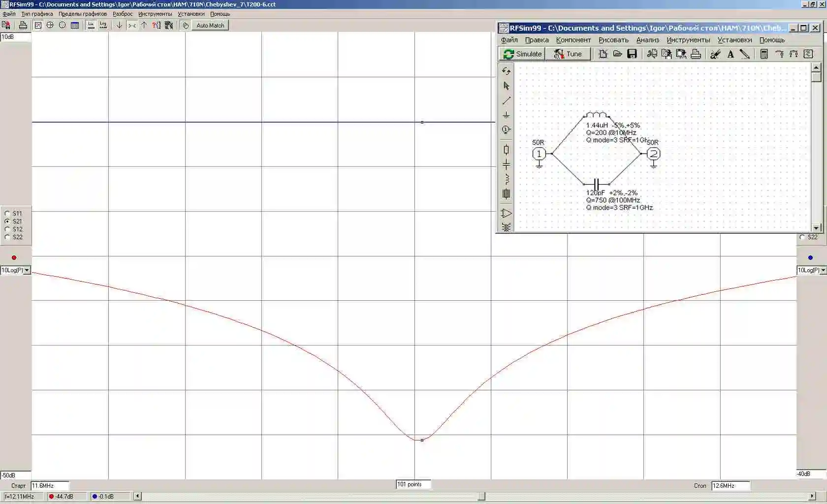Click the 101 points field
This screenshot has width=827, height=504.
click(x=413, y=484)
